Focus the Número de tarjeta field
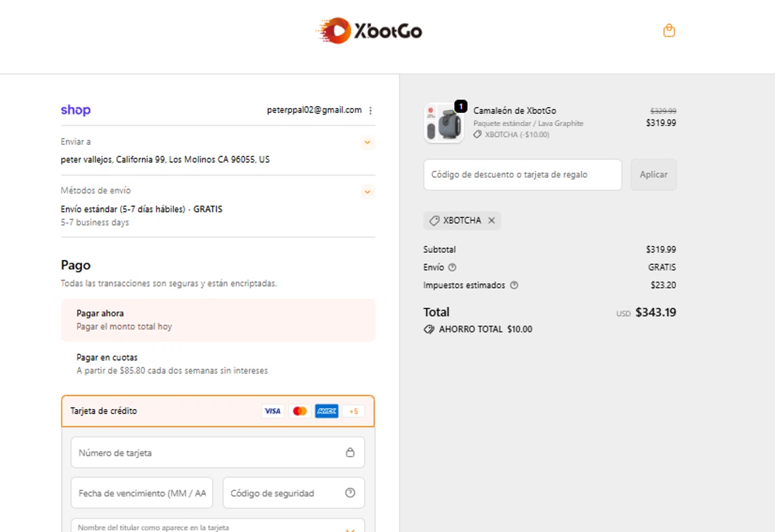The width and height of the screenshot is (775, 532). (218, 452)
